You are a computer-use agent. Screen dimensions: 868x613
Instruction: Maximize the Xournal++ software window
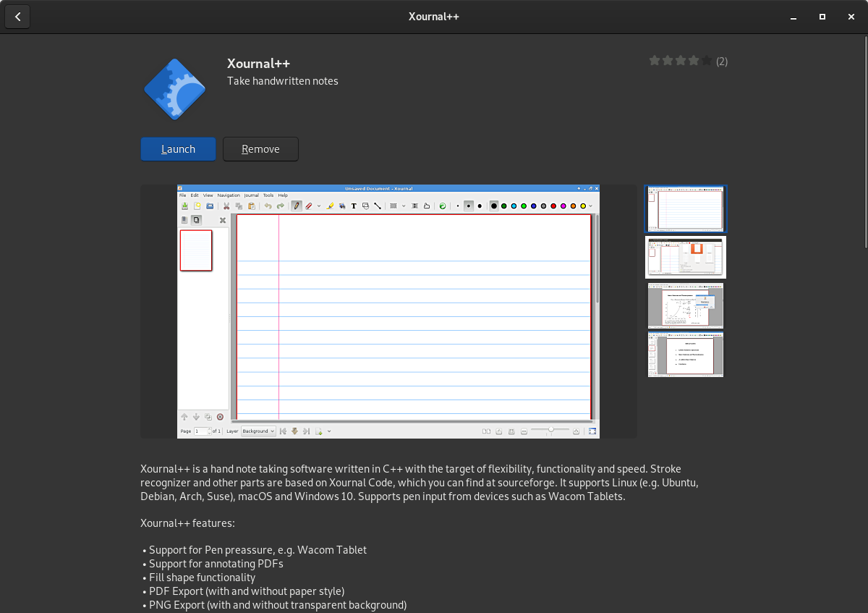click(x=822, y=17)
